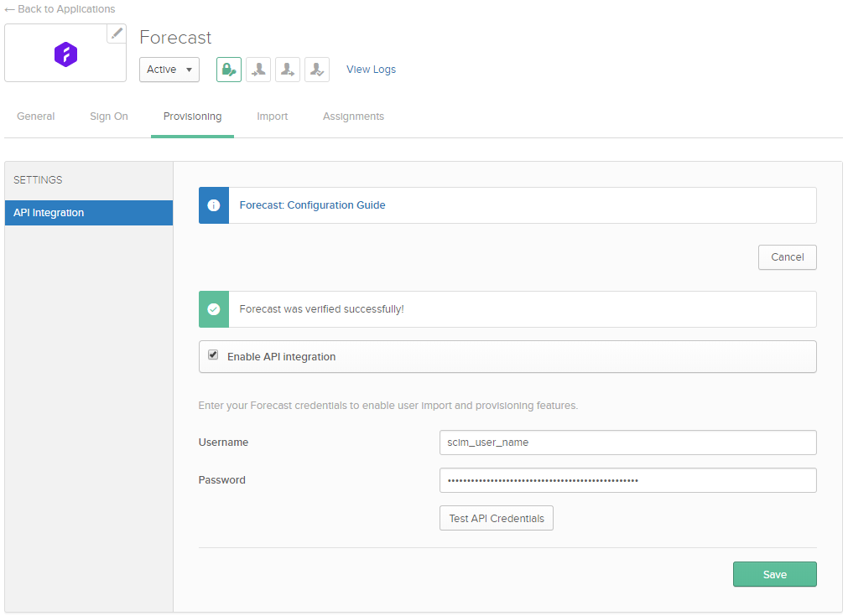The height and width of the screenshot is (616, 848).
Task: Uncheck Enable API integration checkbox
Action: [x=213, y=355]
